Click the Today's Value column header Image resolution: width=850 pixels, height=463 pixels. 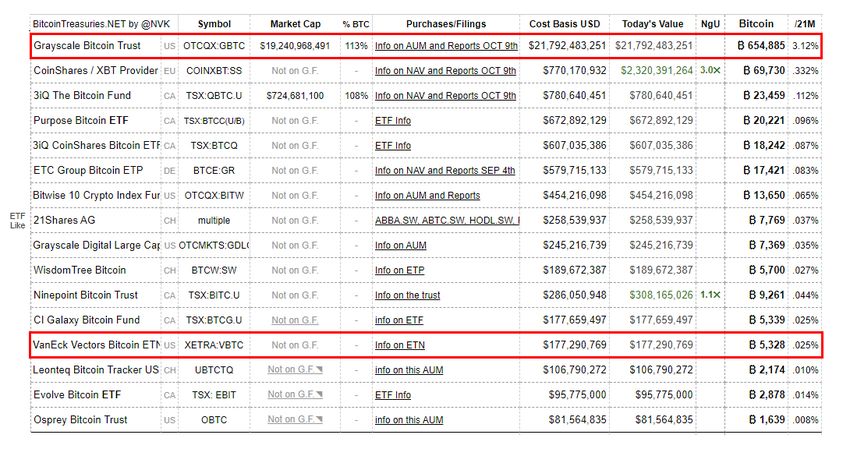[x=653, y=24]
